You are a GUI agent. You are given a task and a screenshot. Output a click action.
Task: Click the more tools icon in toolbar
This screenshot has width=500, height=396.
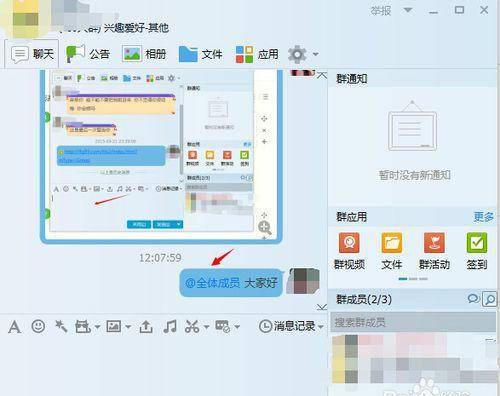(x=222, y=326)
